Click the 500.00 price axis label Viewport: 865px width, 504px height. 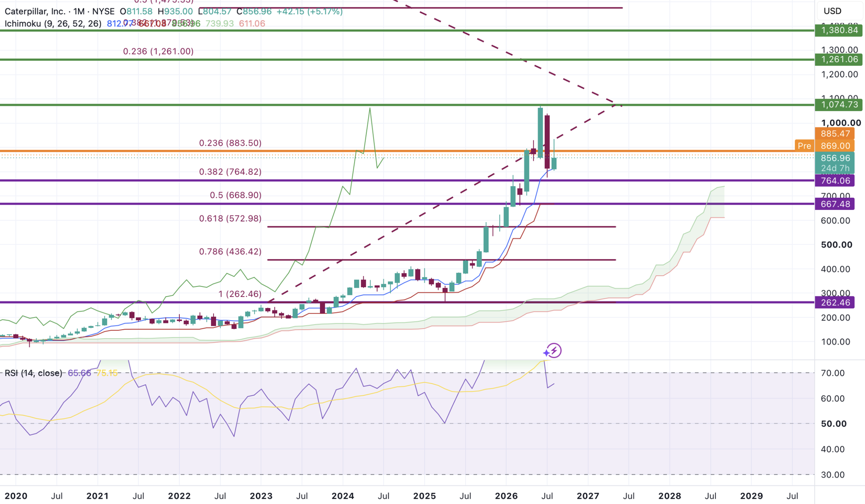click(x=837, y=245)
